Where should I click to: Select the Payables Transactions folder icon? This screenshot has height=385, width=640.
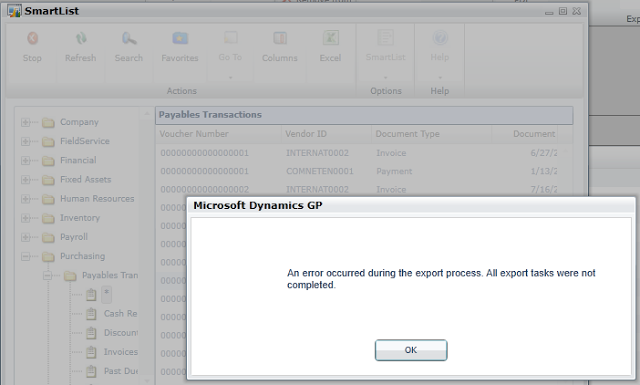(x=70, y=276)
